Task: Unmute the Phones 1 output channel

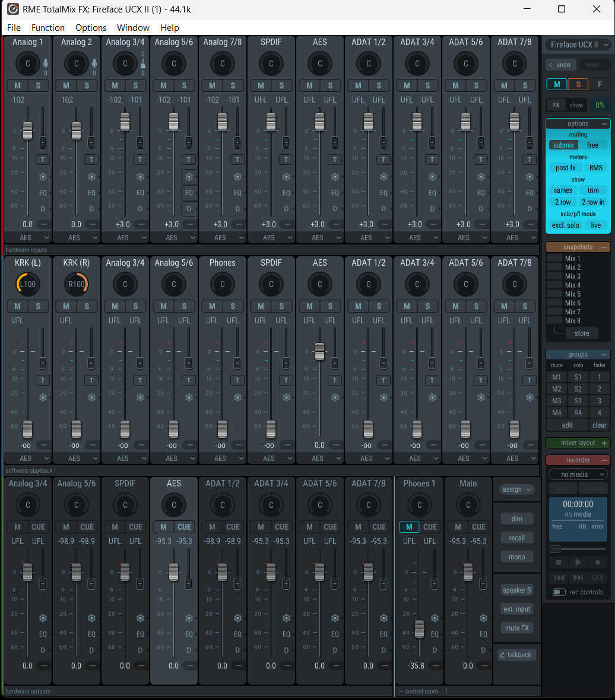Action: [x=409, y=527]
